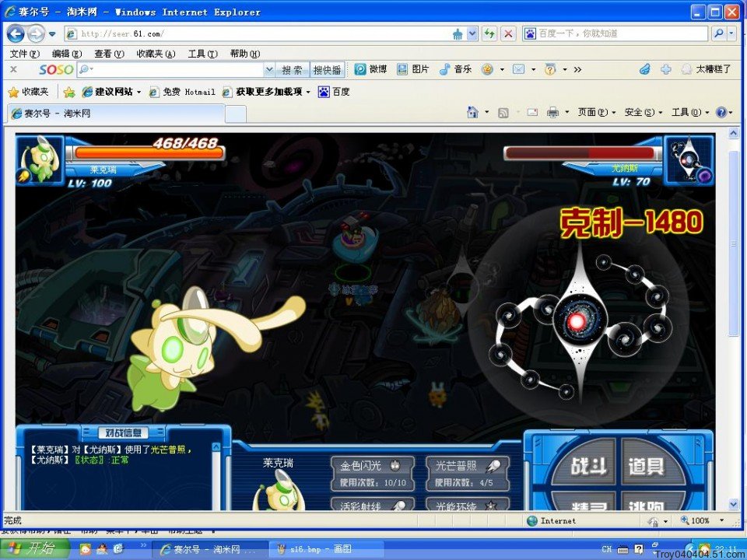Viewport: 747px width, 560px height.
Task: Click the blue paperclip icon on SOSO toolbar
Action: pos(644,69)
